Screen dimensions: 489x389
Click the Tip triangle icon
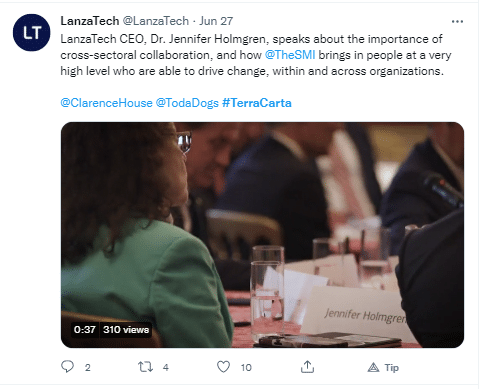tap(373, 367)
